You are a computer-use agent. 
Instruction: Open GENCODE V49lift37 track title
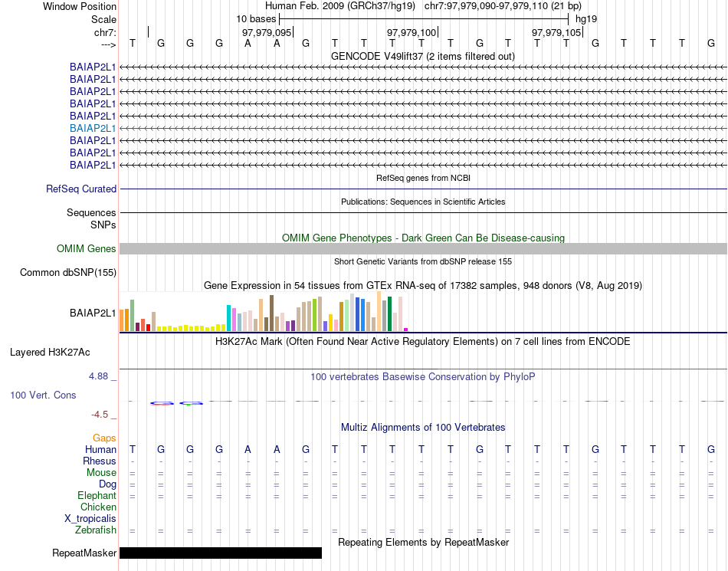tap(422, 56)
